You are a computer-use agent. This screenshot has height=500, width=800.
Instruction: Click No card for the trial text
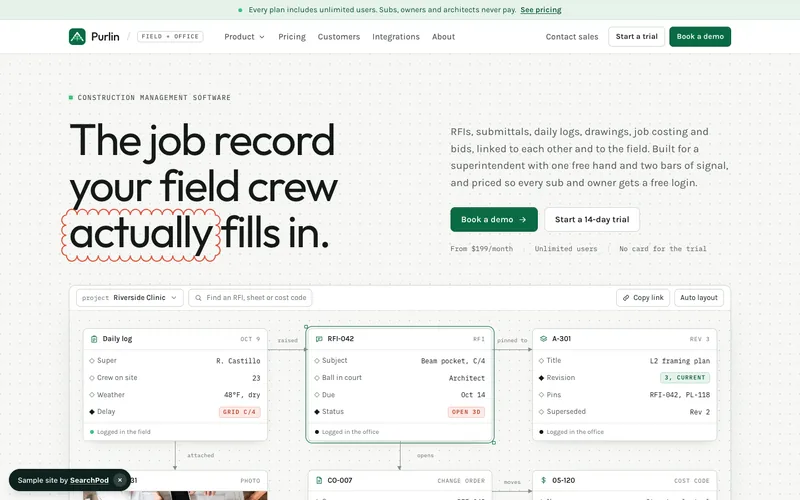(x=663, y=249)
